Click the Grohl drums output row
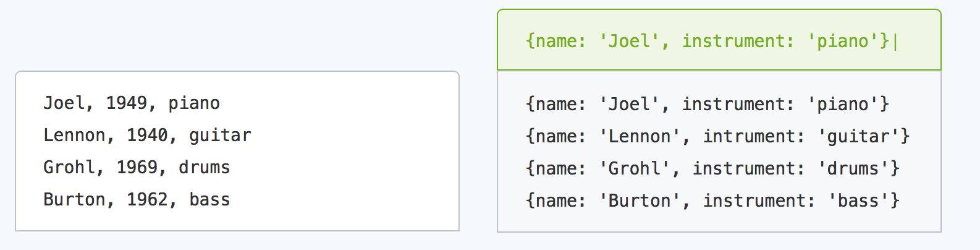The height and width of the screenshot is (250, 980). [712, 168]
